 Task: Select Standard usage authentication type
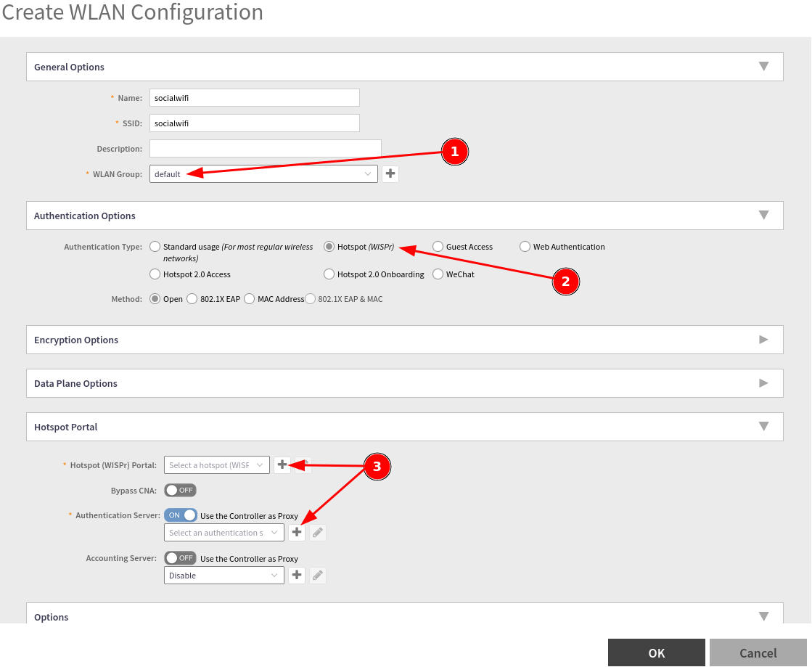[155, 247]
